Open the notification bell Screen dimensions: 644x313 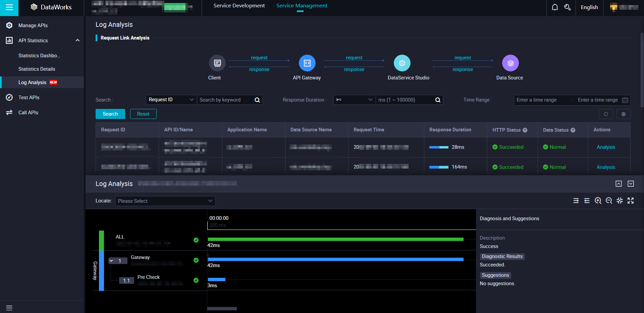pyautogui.click(x=555, y=7)
